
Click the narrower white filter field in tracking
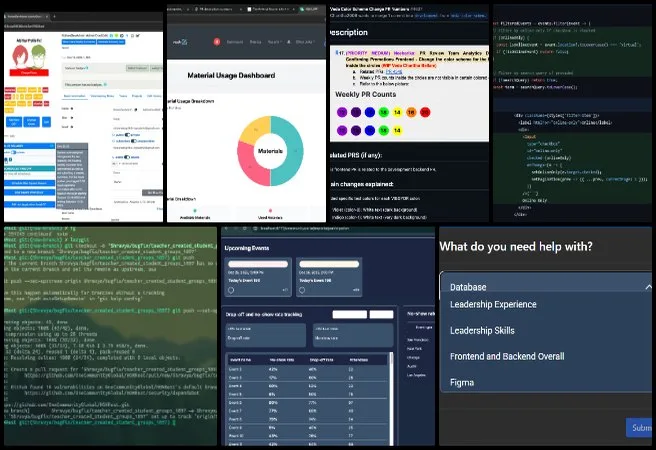click(x=382, y=314)
